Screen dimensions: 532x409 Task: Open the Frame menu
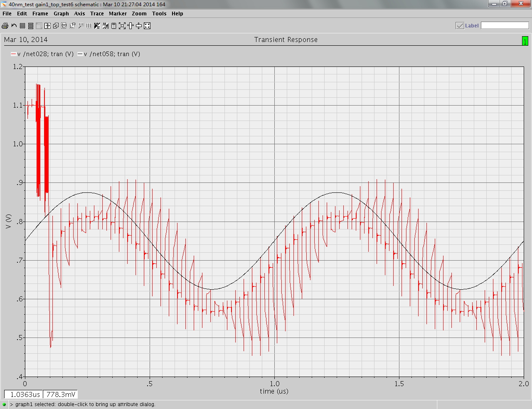(x=40, y=14)
